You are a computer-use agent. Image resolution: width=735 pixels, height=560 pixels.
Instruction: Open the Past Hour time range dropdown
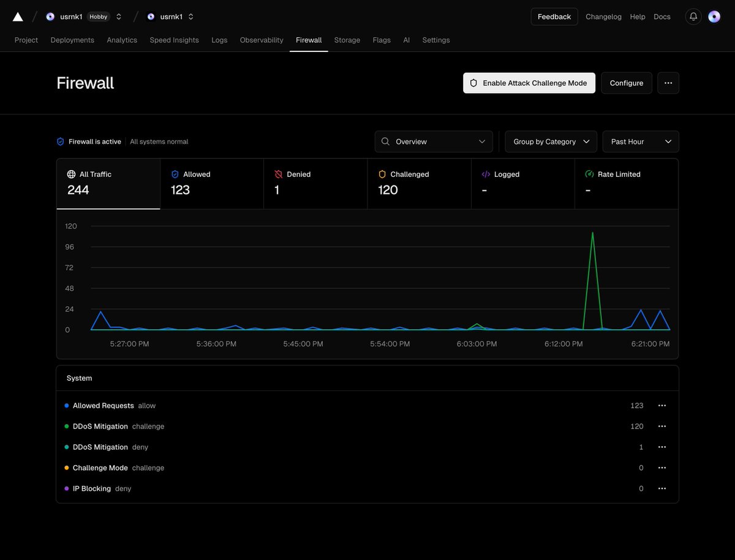(x=641, y=141)
